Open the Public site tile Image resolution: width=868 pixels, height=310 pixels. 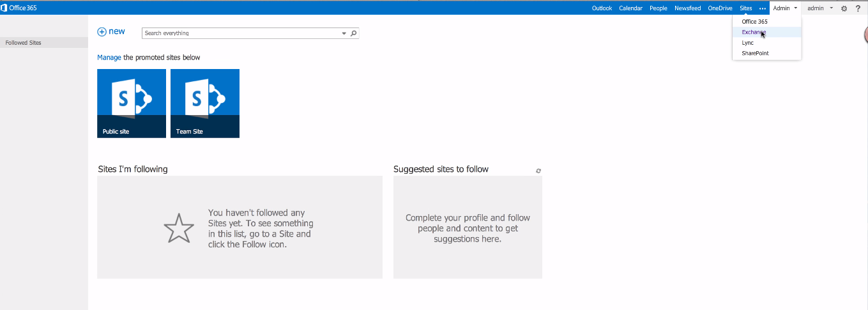pos(132,104)
